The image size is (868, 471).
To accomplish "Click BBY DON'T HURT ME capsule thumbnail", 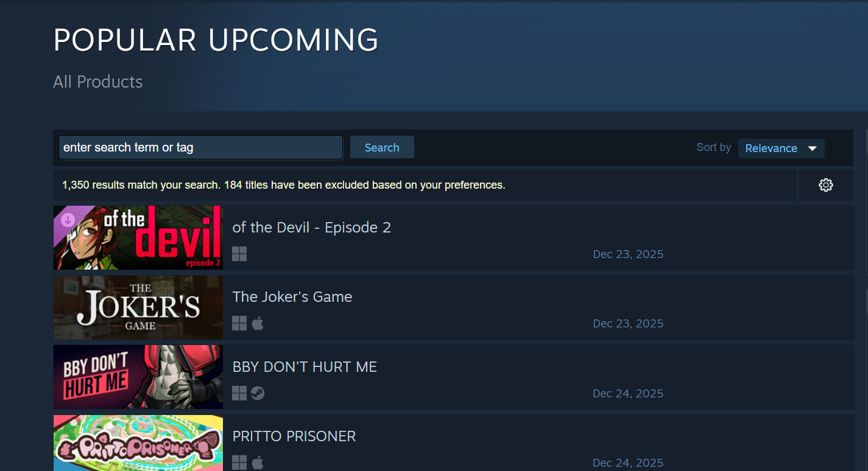I will point(138,377).
